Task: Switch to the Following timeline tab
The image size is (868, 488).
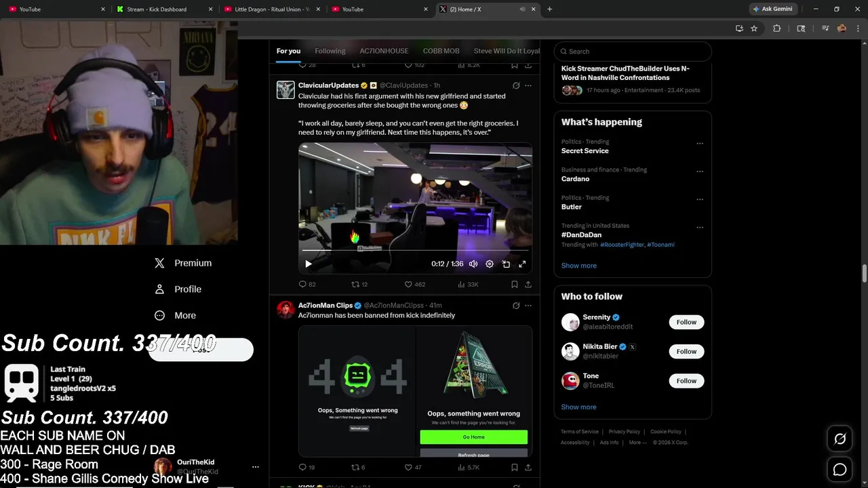Action: point(330,51)
